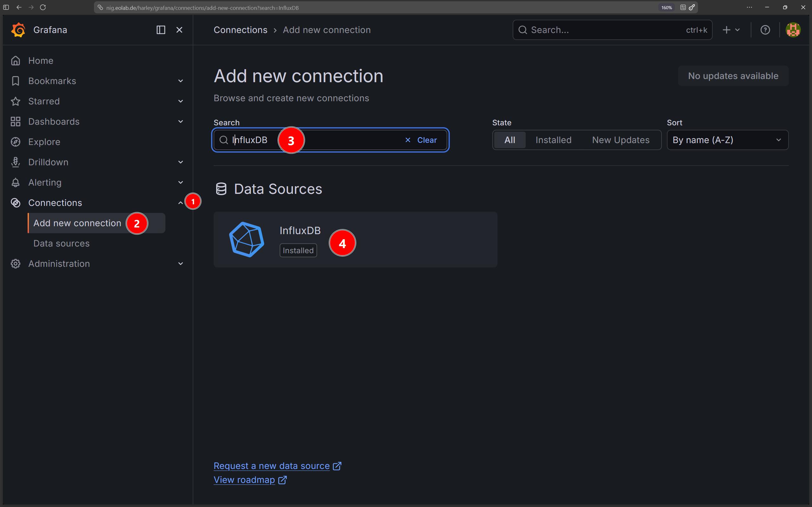Expand the Starred section chevron

[180, 101]
